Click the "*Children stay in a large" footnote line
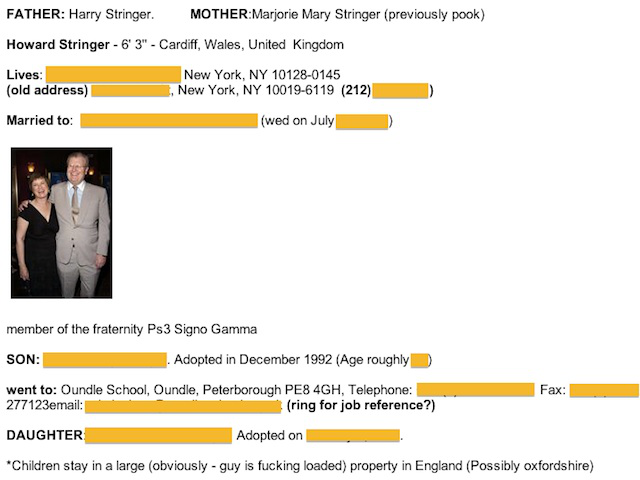 (300, 466)
